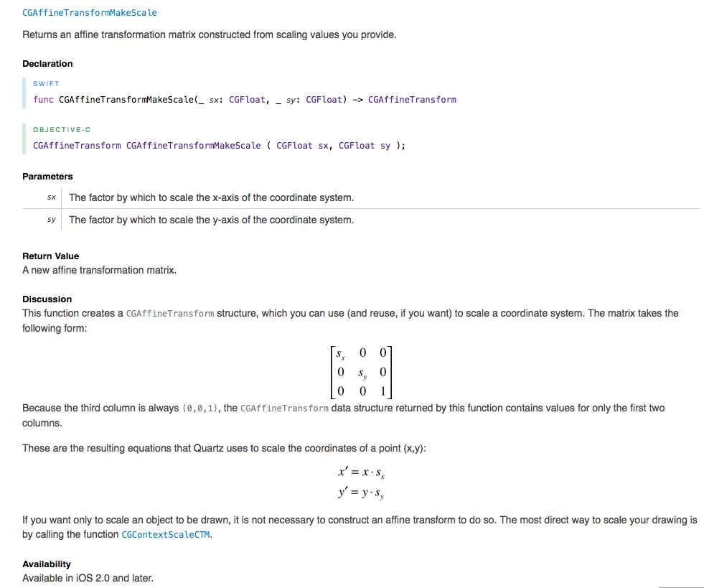Click the scaling matrix figure
Screen dimensions: 704x588
(362, 372)
